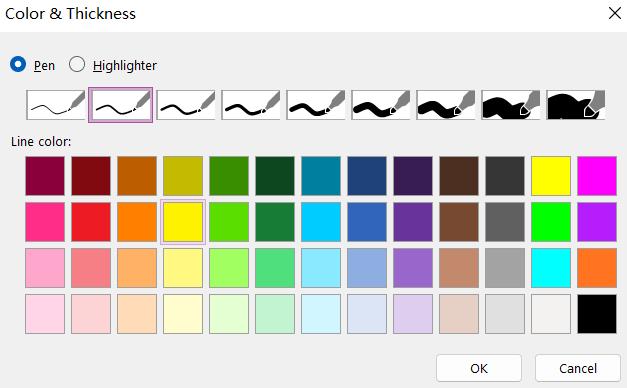The height and width of the screenshot is (388, 627).
Task: Select the bright orange swatch in second row
Action: coord(137,222)
